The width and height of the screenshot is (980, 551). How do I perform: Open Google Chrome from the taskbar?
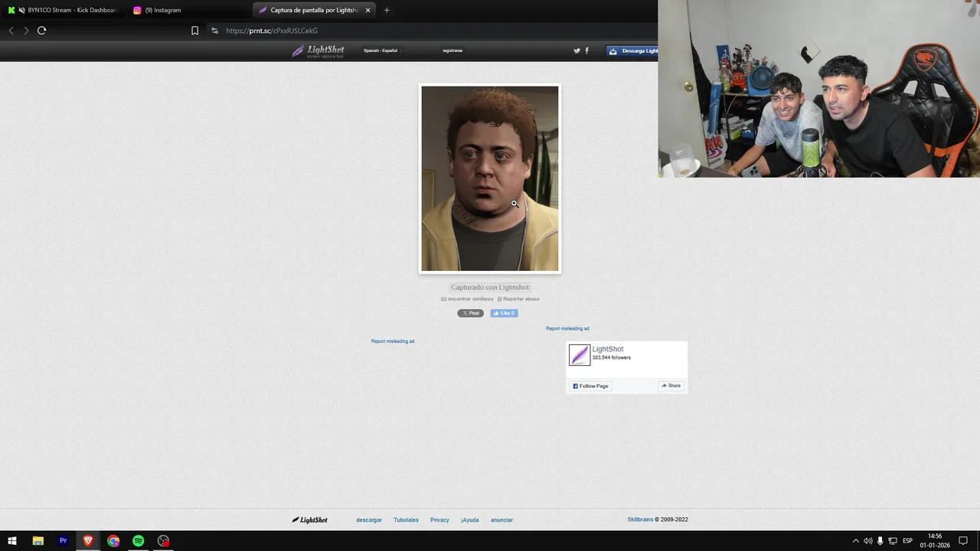[113, 541]
